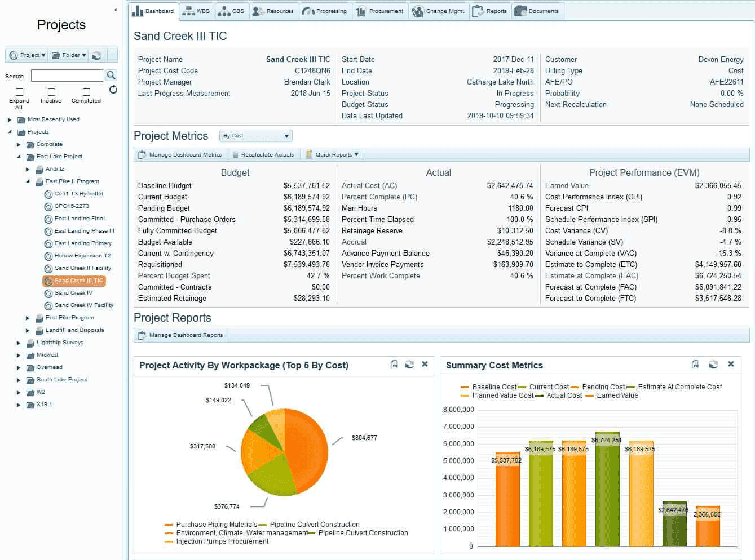Screen dimensions: 755x560
Task: Switch to the WBS tab
Action: [x=197, y=10]
